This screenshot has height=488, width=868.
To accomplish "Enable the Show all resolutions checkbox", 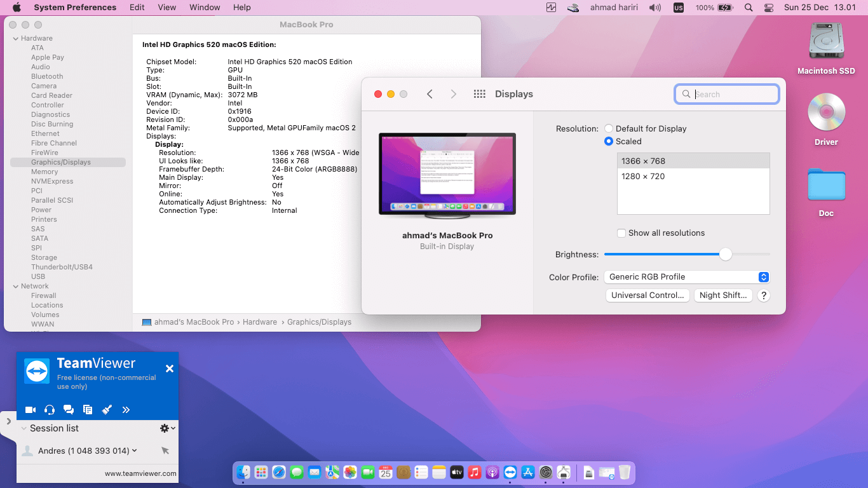I will pyautogui.click(x=621, y=233).
